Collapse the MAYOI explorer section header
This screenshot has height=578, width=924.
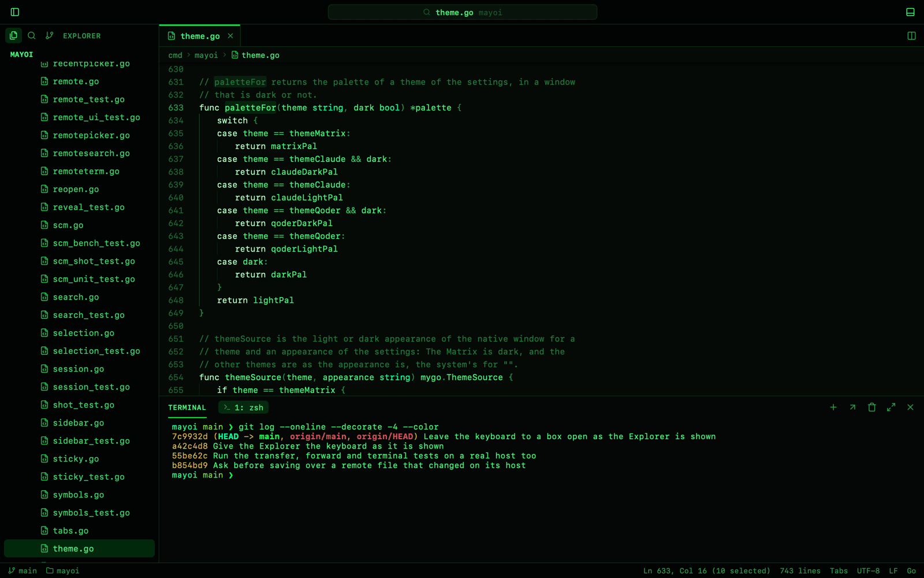21,54
